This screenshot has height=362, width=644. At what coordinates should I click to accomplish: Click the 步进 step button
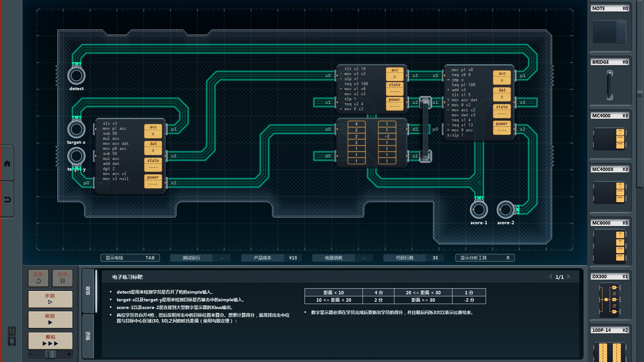point(50,299)
